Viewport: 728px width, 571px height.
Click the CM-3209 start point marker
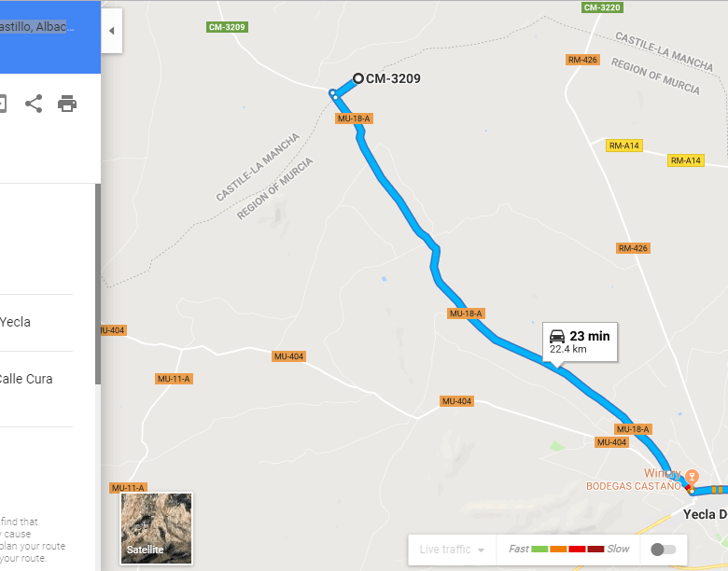357,78
